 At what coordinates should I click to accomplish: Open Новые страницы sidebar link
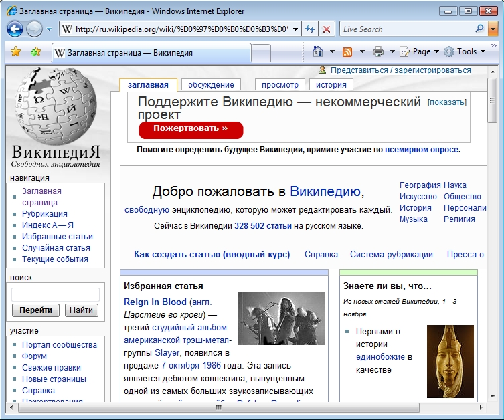click(x=54, y=379)
